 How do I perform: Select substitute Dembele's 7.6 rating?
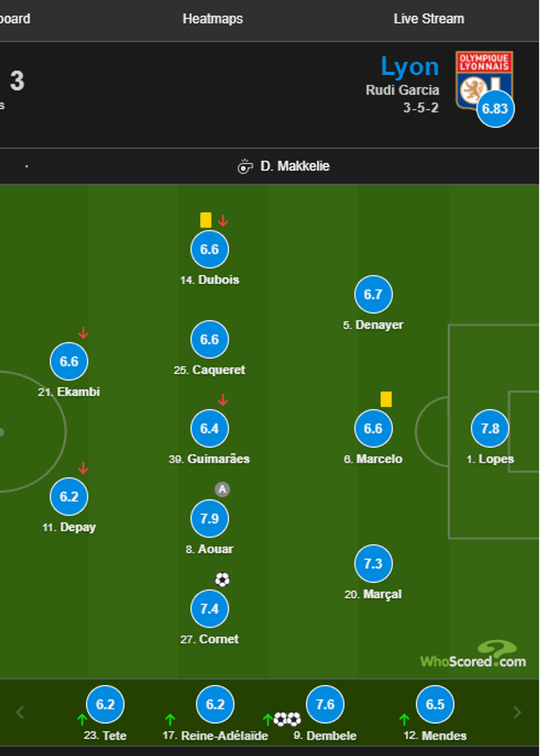[x=325, y=704]
